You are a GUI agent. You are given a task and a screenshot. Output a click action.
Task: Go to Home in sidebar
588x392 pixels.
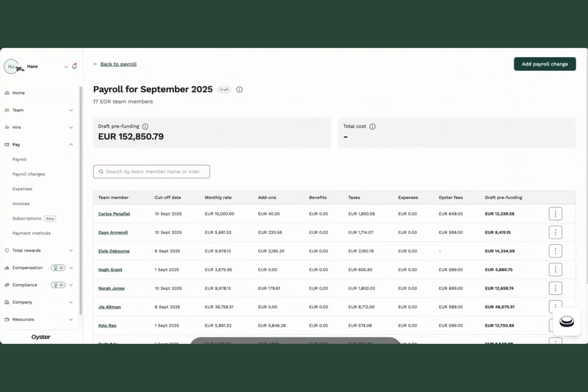18,93
